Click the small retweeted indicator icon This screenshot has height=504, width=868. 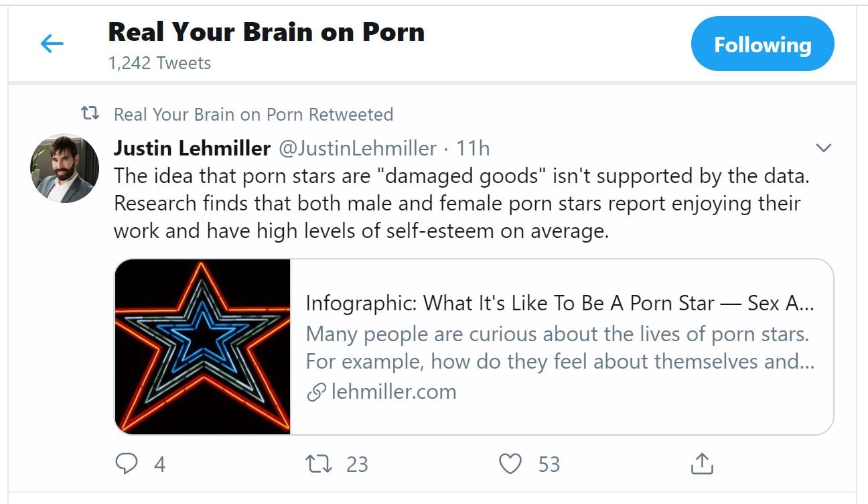(x=90, y=114)
